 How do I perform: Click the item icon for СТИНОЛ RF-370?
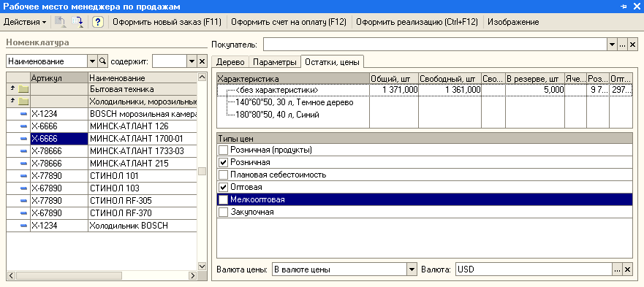click(x=24, y=213)
